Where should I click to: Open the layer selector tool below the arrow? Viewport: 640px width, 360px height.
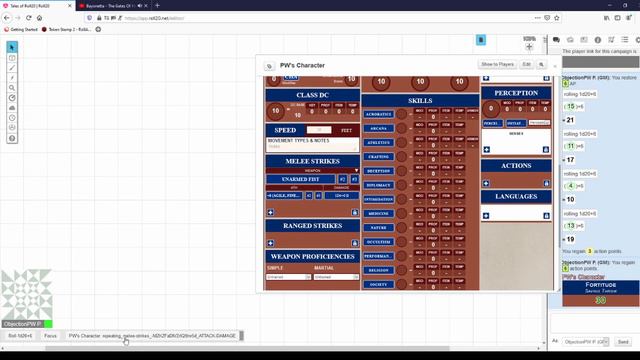[x=12, y=58]
